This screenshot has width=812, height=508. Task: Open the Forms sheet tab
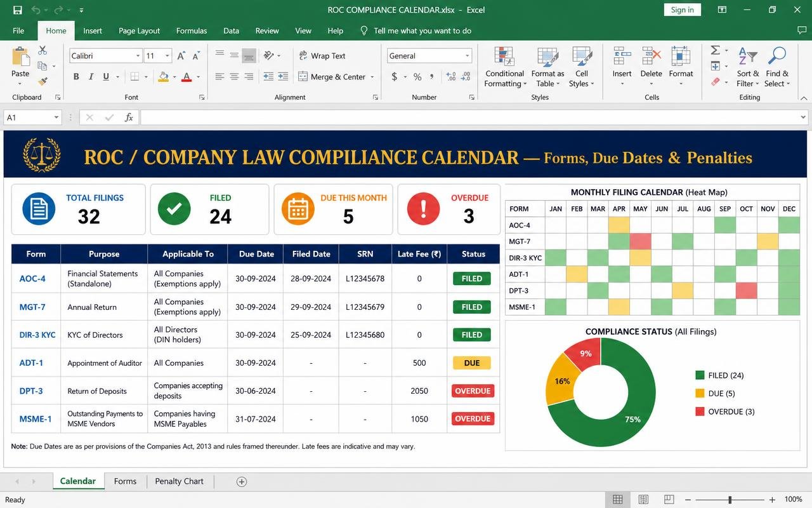click(125, 481)
